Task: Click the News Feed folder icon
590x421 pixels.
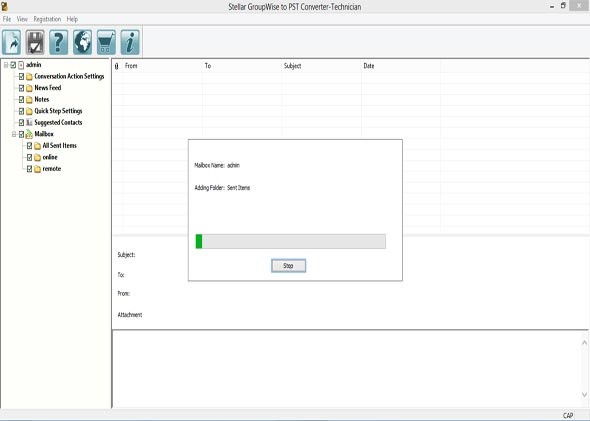Action: 29,88
